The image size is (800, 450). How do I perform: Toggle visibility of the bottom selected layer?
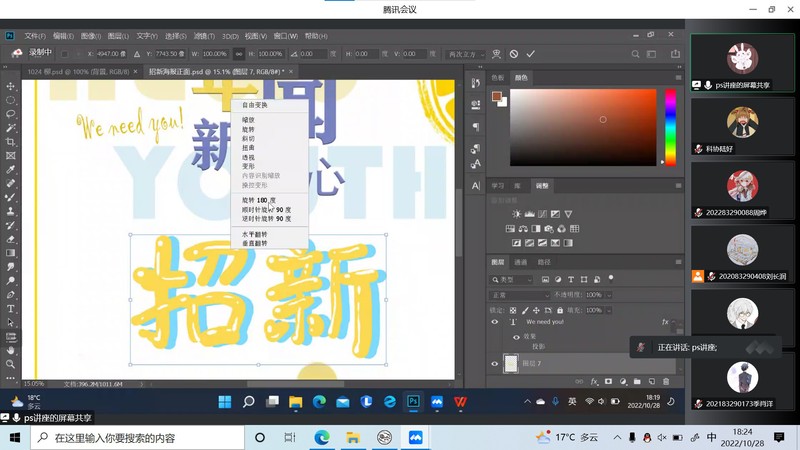[x=494, y=364]
